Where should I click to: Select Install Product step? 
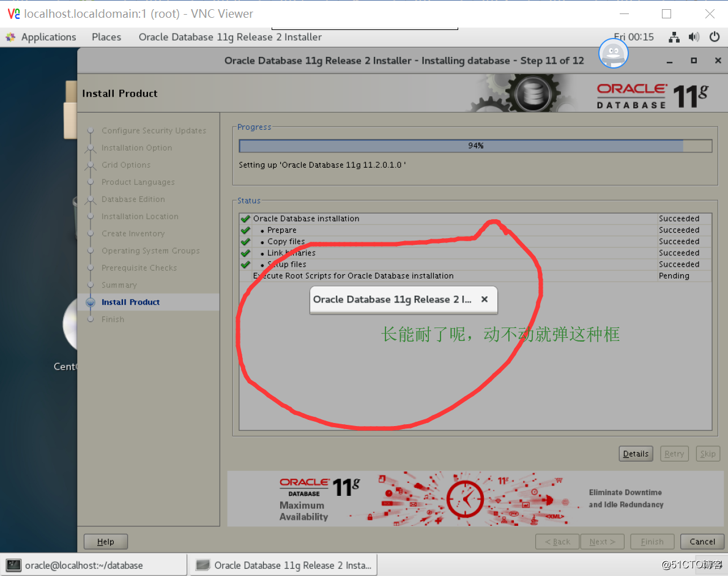[x=130, y=302]
